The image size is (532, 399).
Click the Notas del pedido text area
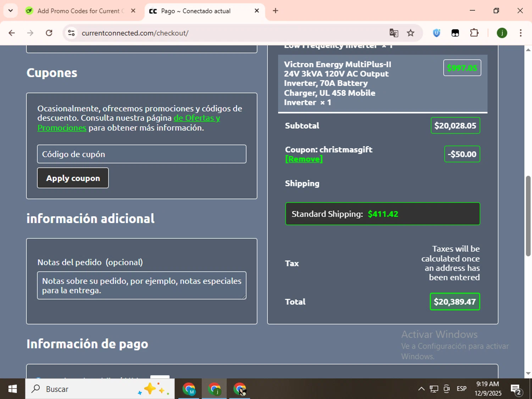click(142, 286)
